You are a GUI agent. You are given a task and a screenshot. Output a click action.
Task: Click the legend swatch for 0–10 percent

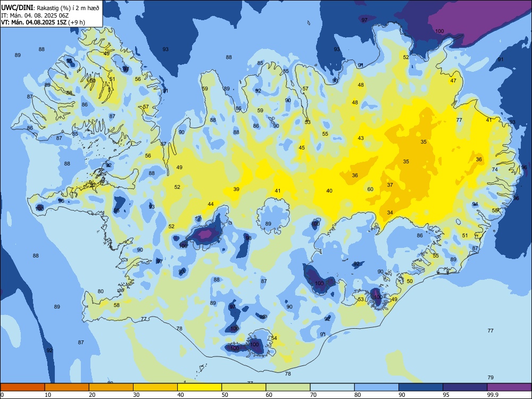22,387
